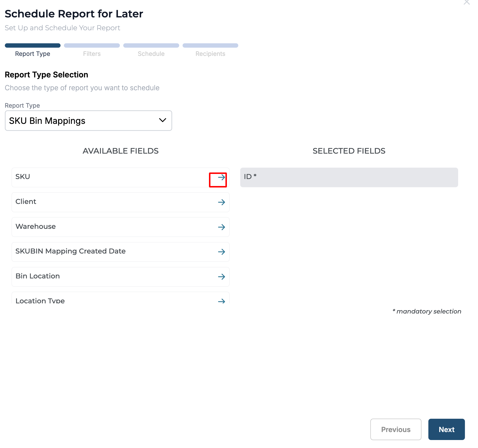Select the mandatory ID field row

pyautogui.click(x=349, y=177)
